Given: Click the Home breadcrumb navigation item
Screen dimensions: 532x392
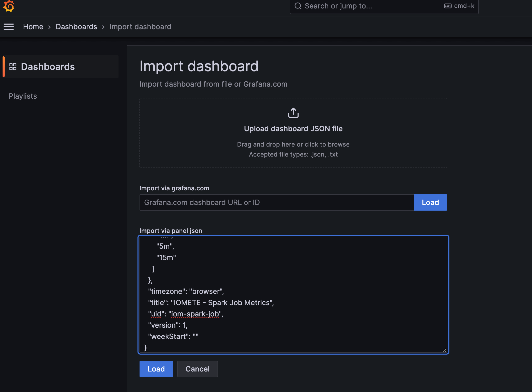Looking at the screenshot, I should (x=33, y=26).
